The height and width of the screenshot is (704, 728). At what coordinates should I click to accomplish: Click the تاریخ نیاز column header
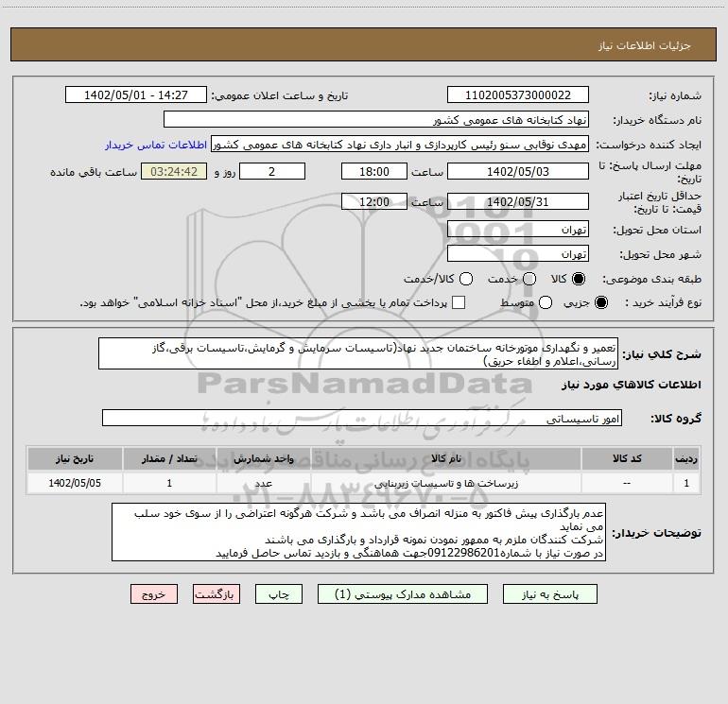click(75, 458)
